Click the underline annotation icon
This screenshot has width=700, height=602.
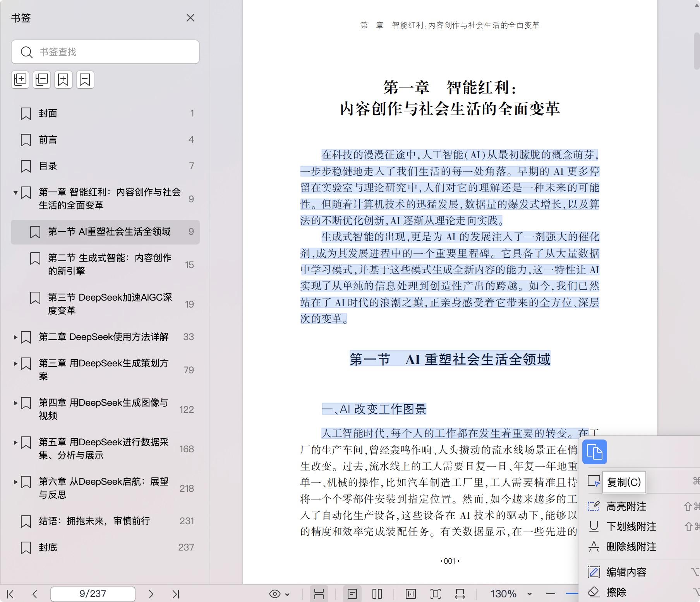(594, 526)
